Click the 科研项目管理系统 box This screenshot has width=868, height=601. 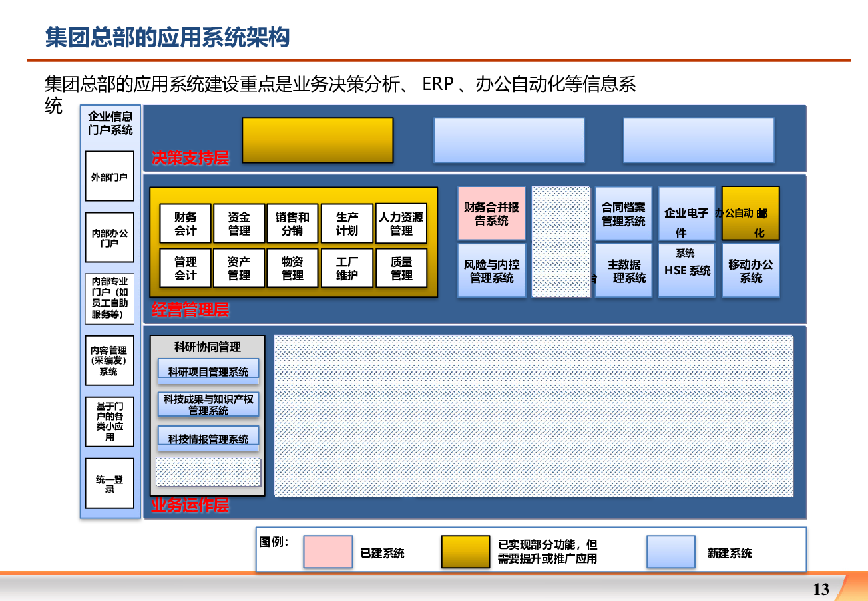click(208, 371)
